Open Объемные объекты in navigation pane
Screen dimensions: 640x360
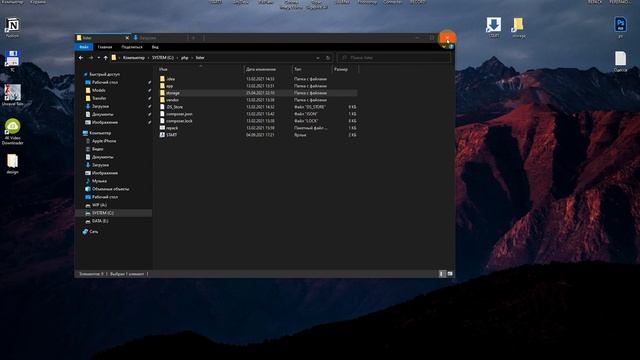(107, 189)
